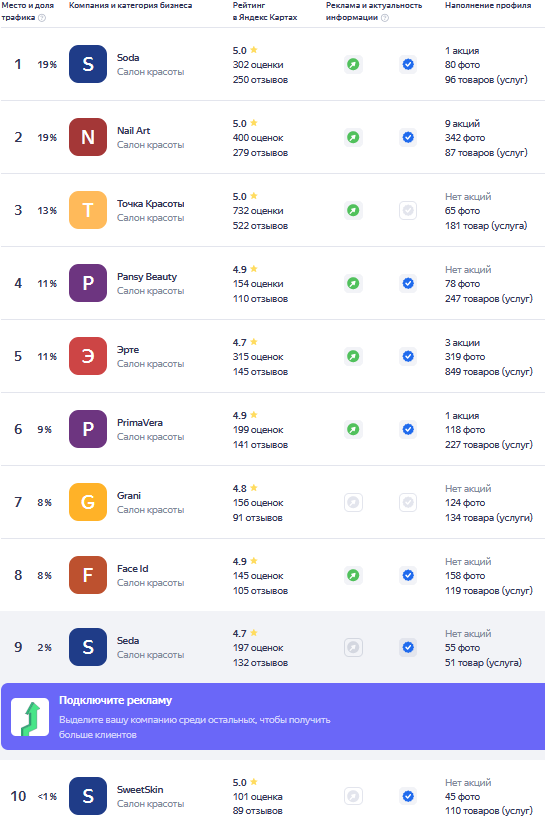Click the Подключите рекламу banner heading
This screenshot has width=545, height=825.
point(115,700)
